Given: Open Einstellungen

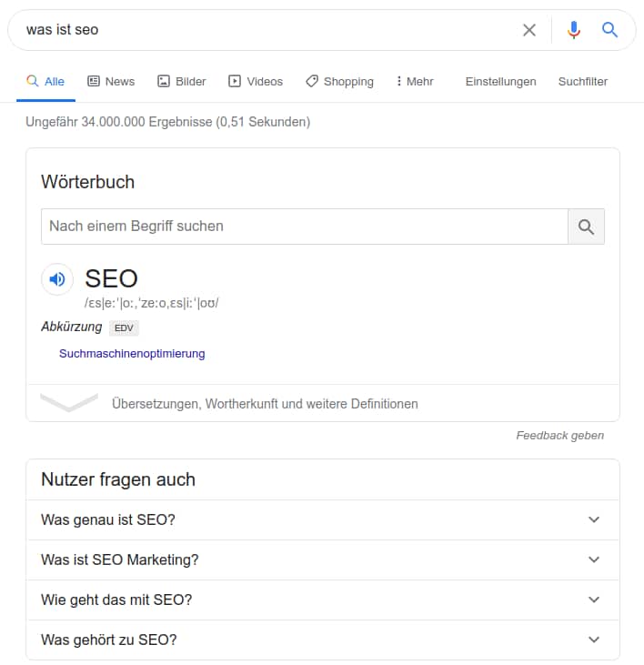Looking at the screenshot, I should coord(500,82).
